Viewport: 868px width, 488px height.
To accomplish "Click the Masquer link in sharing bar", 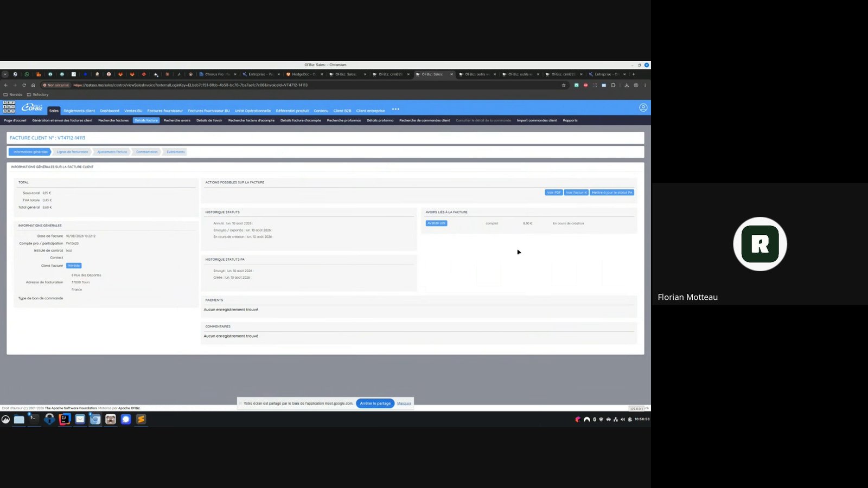I will click(404, 403).
